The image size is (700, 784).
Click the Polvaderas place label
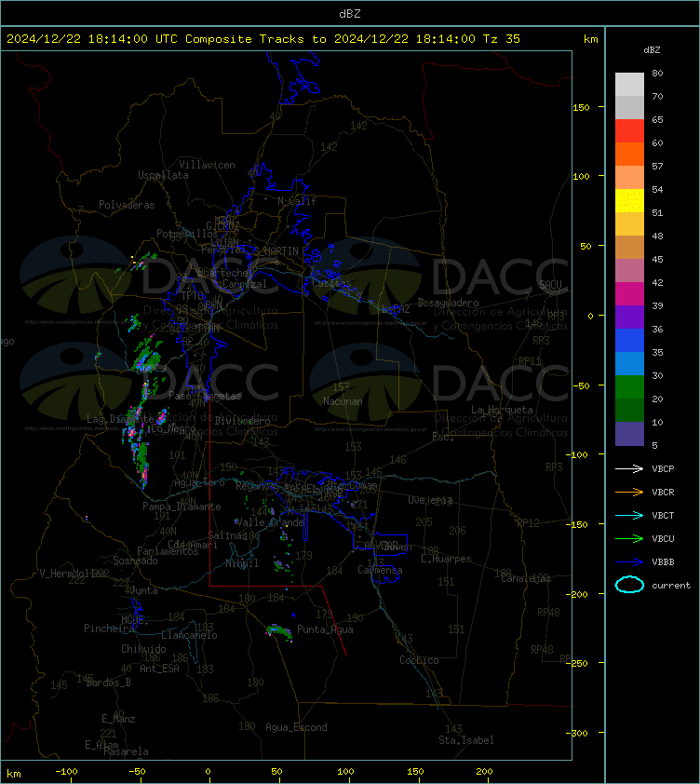click(x=127, y=205)
